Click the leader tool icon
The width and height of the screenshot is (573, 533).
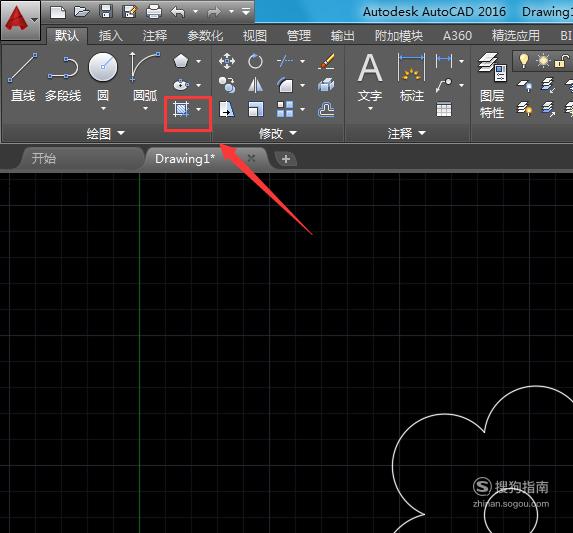pos(444,85)
